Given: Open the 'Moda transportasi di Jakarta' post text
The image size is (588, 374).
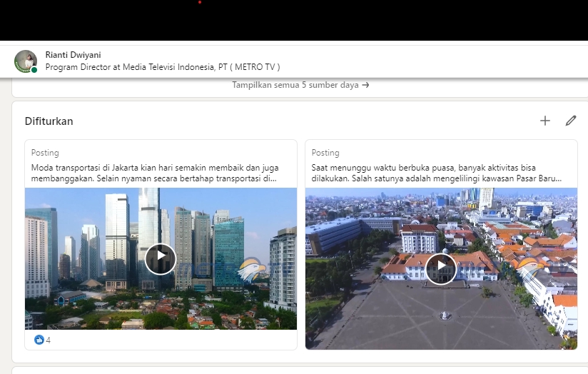Looking at the screenshot, I should point(155,173).
